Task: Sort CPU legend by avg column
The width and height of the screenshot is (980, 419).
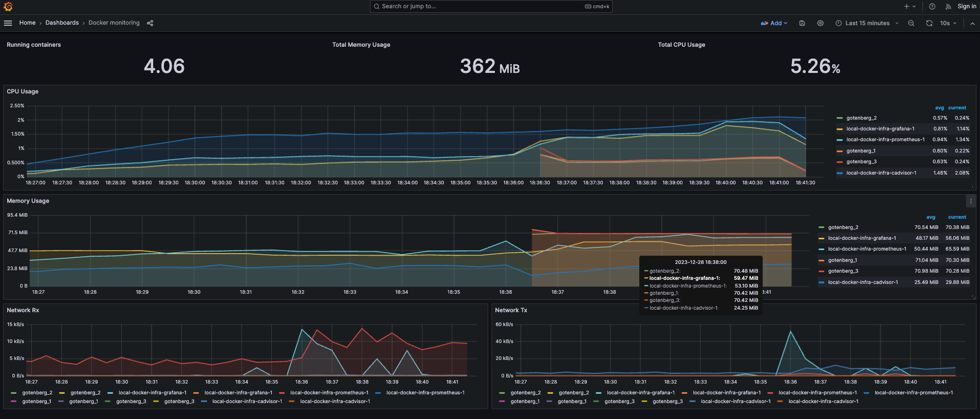Action: pyautogui.click(x=939, y=108)
